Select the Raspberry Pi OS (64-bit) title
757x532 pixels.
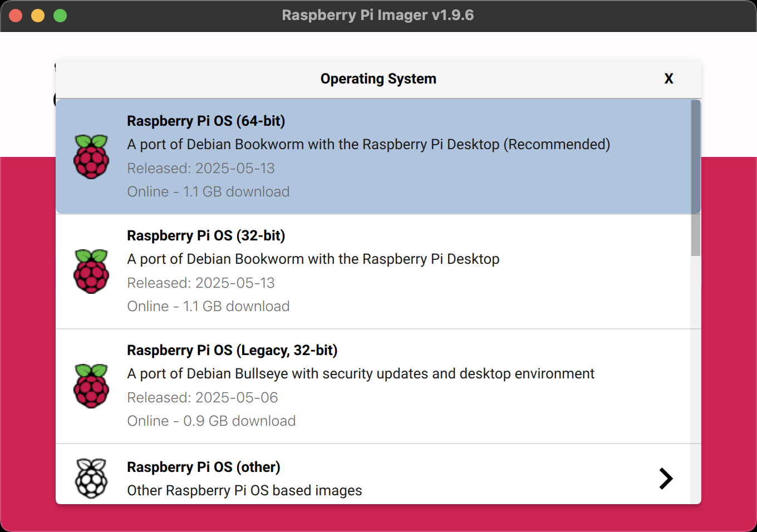tap(206, 121)
